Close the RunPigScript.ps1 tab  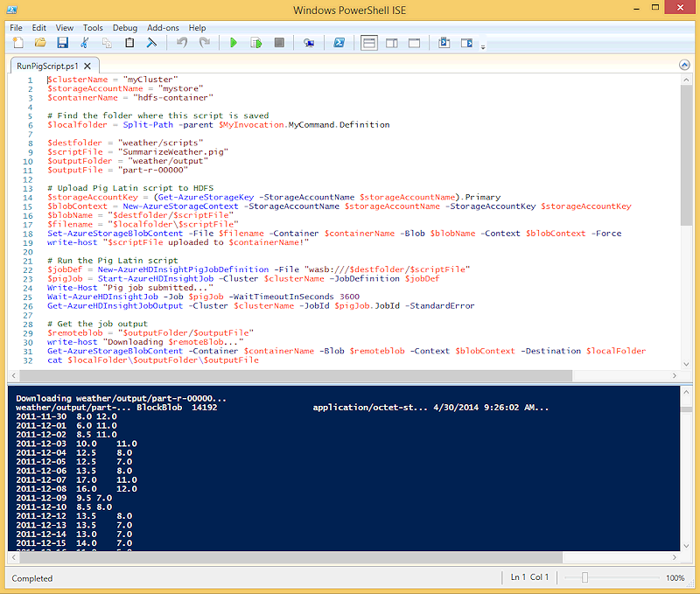(88, 66)
